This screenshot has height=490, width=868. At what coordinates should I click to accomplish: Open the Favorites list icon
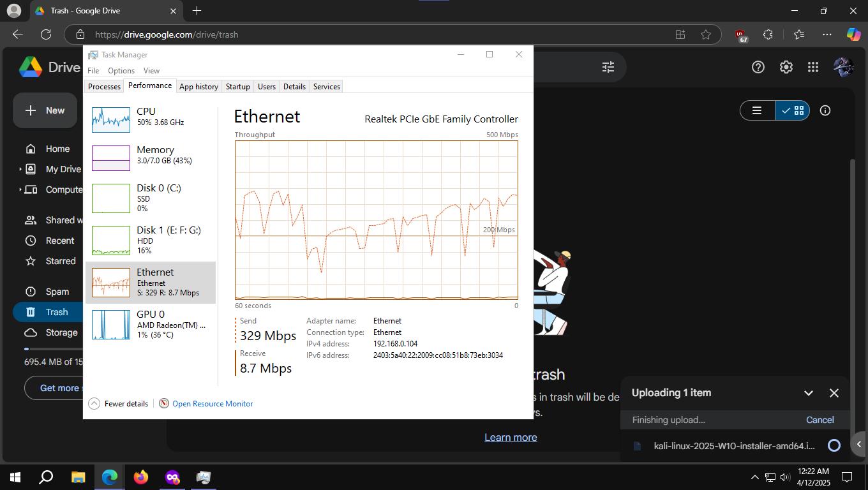tap(799, 34)
